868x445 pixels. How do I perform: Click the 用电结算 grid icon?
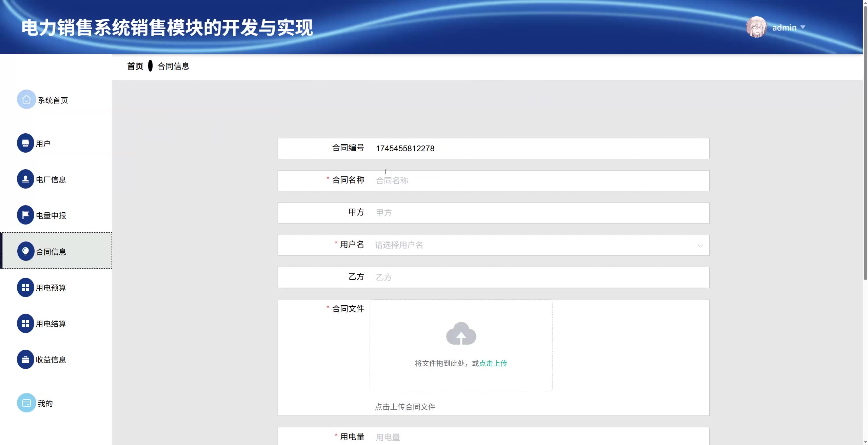(x=25, y=324)
